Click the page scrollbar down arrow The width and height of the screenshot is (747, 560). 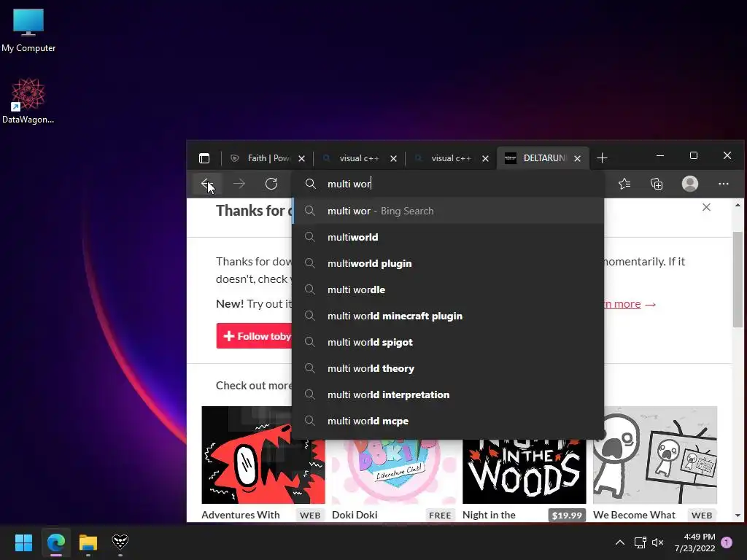[738, 516]
